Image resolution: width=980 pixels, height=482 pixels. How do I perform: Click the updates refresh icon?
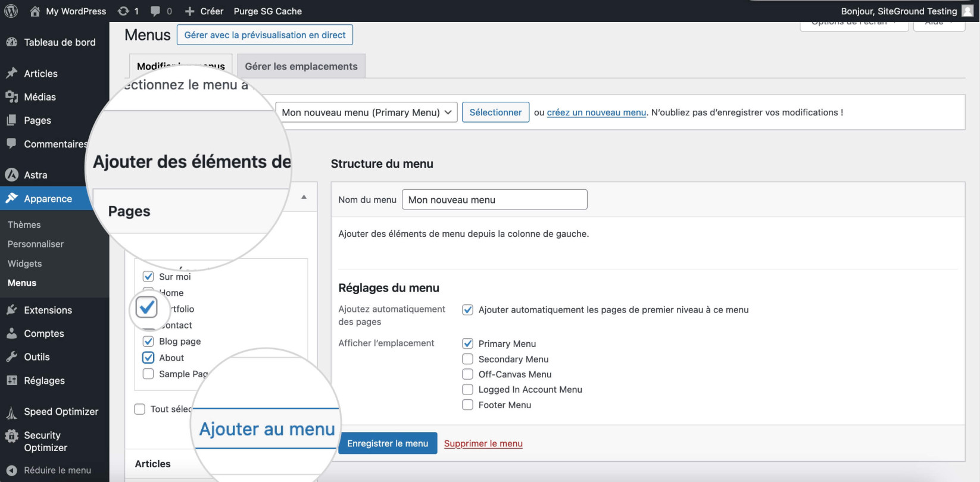tap(123, 11)
